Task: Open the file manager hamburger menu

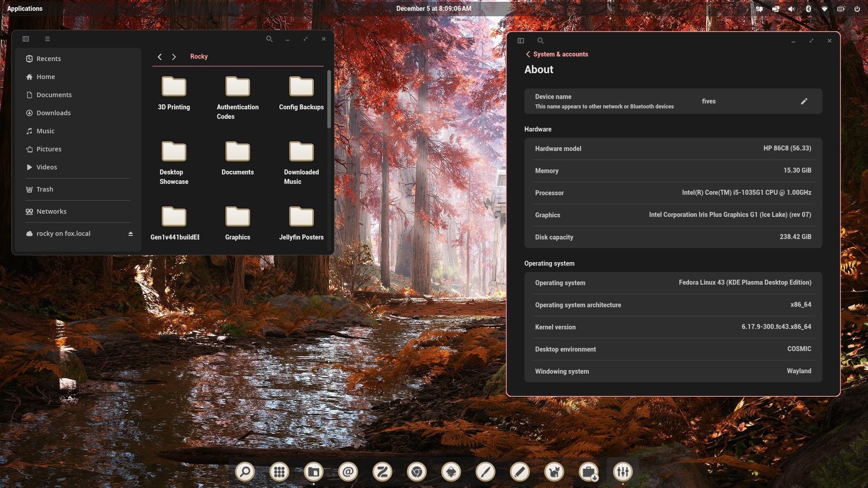Action: pyautogui.click(x=47, y=39)
